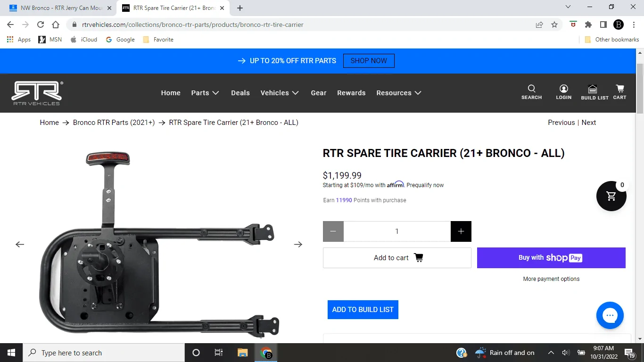Click the floating cart bubble icon

[611, 196]
